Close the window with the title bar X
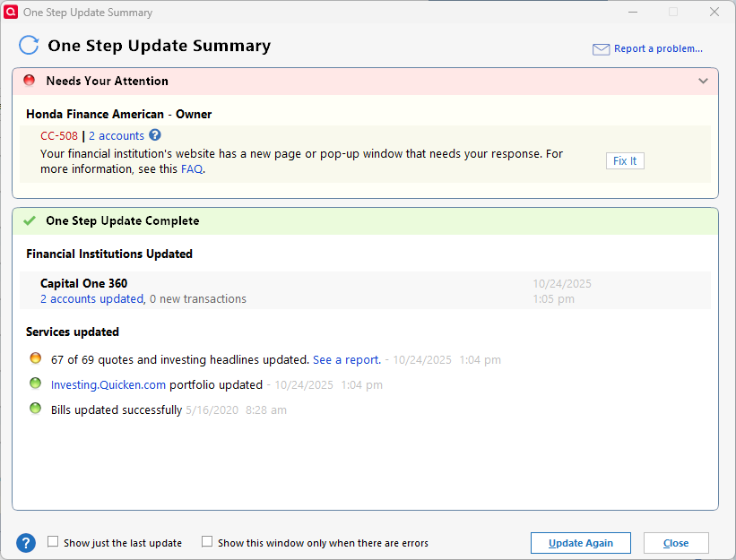This screenshot has width=736, height=560. (714, 12)
